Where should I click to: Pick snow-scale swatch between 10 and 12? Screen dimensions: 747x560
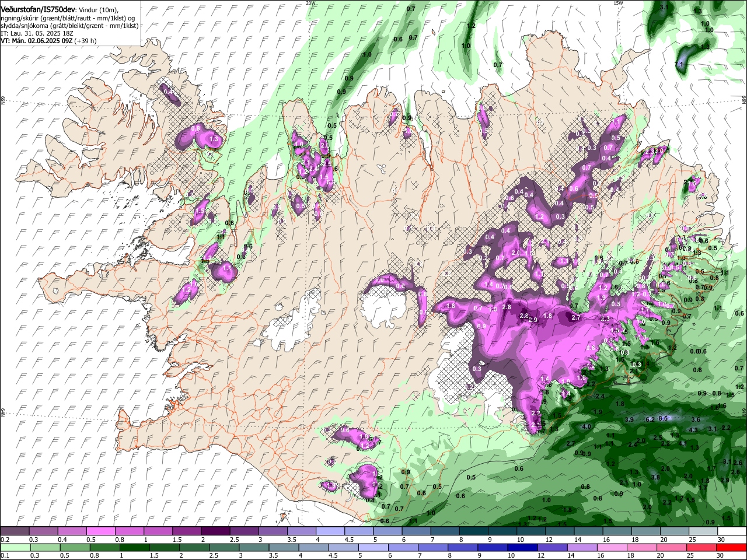[531, 531]
